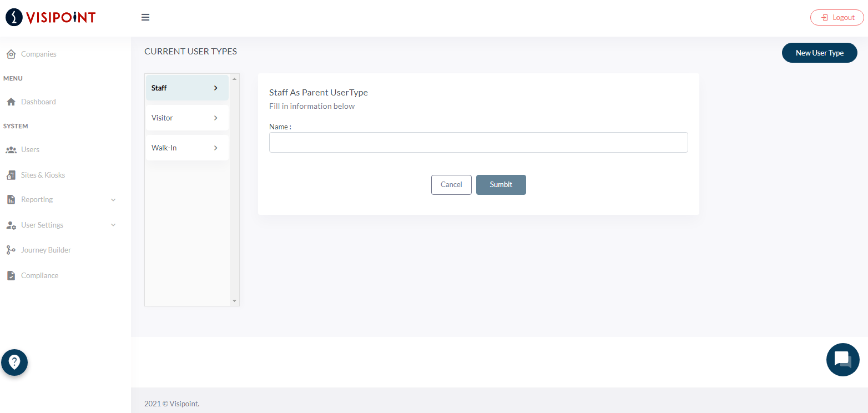Expand the User Settings submenu chevron
This screenshot has width=868, height=413.
point(113,225)
